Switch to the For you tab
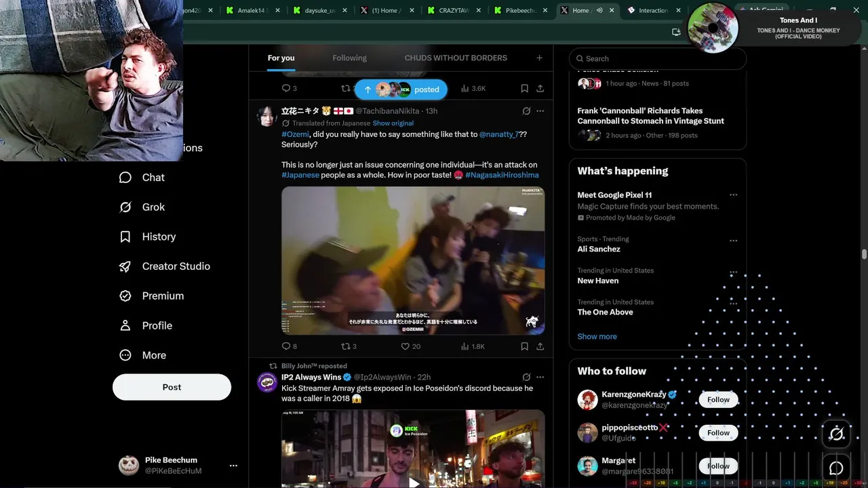Image resolution: width=868 pixels, height=488 pixels. [281, 58]
